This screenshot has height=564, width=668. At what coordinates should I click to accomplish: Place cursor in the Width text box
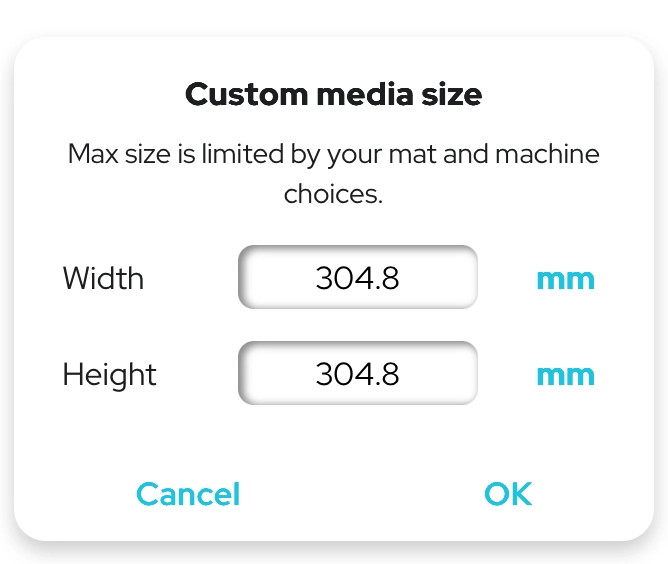[x=357, y=278]
